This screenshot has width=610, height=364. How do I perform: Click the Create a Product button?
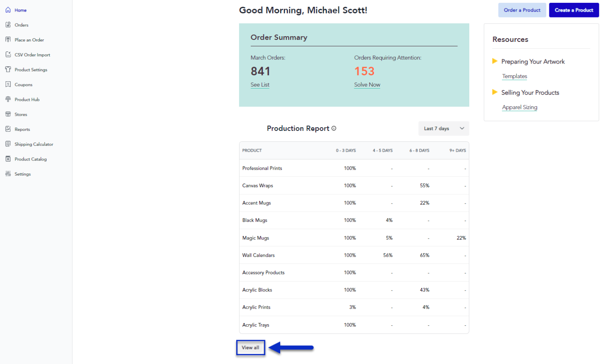click(x=574, y=10)
